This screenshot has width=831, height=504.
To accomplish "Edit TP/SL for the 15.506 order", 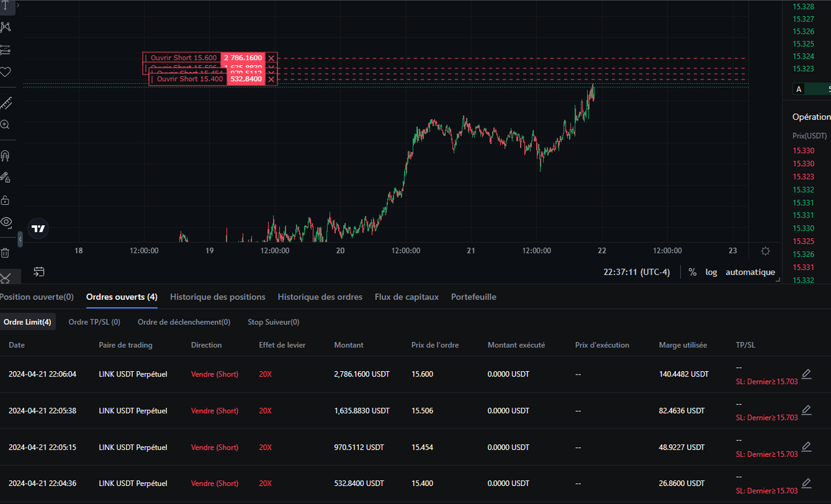I will tap(806, 411).
